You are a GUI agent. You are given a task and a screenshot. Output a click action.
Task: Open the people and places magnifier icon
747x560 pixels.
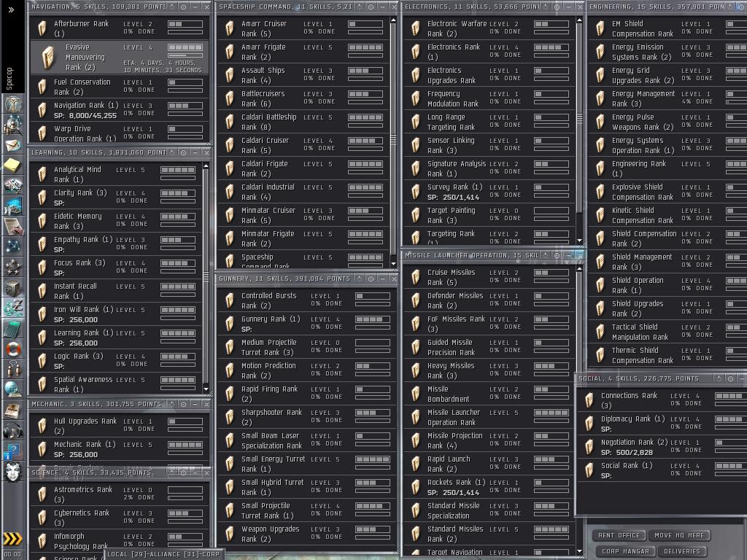(13, 124)
